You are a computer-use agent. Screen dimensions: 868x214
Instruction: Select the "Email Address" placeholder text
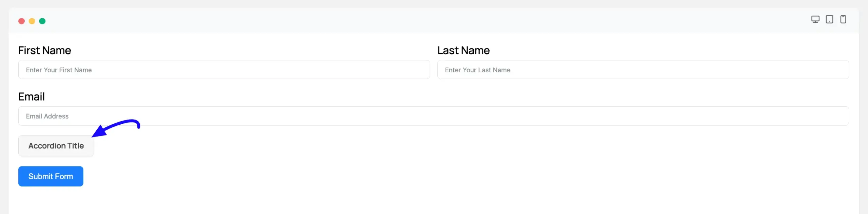[x=47, y=116]
